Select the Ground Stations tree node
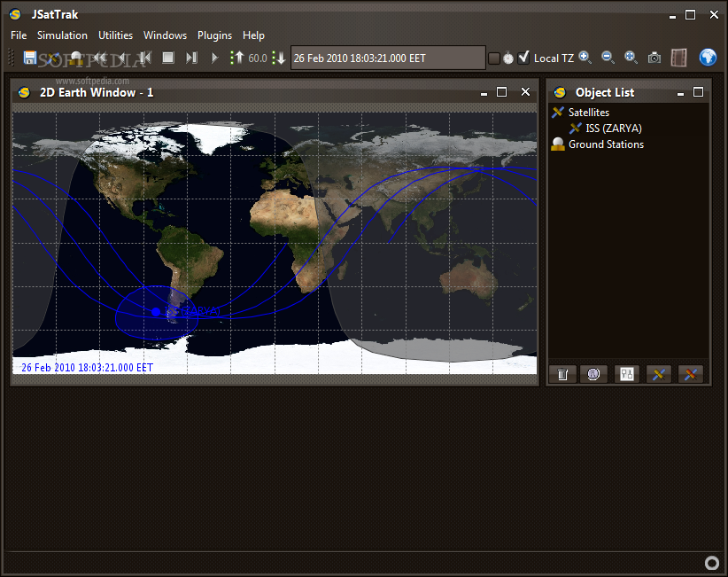728x577 pixels. click(606, 144)
